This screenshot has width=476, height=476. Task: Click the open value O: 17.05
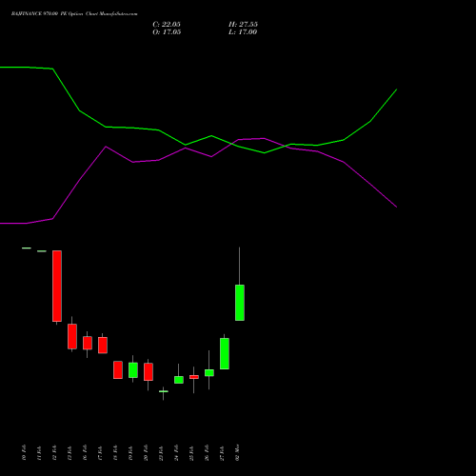167,31
